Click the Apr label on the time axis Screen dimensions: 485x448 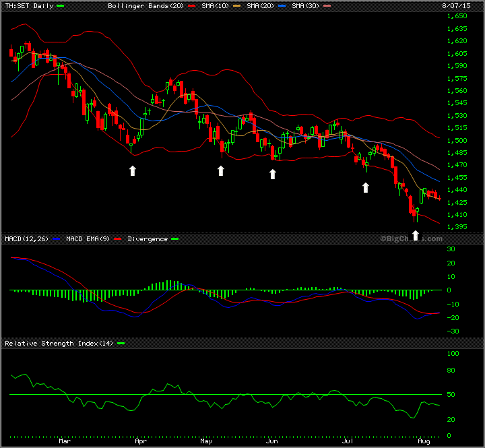point(141,441)
